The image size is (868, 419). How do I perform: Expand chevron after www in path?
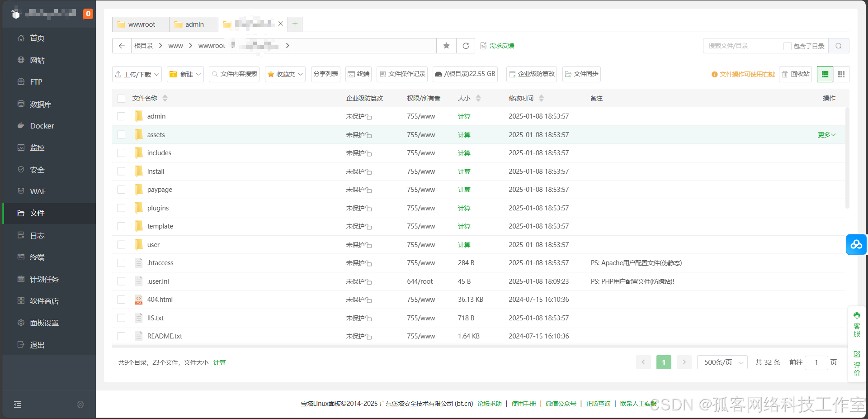coord(190,46)
